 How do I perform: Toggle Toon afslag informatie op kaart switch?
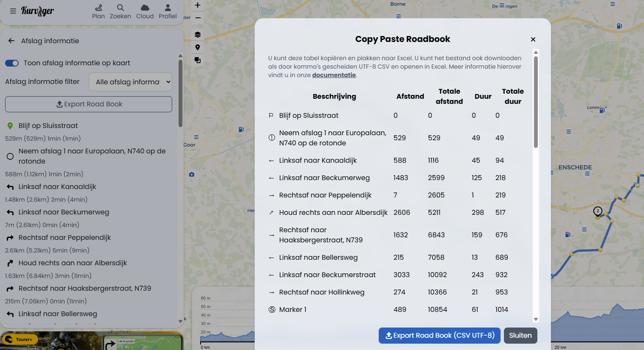[x=12, y=63]
